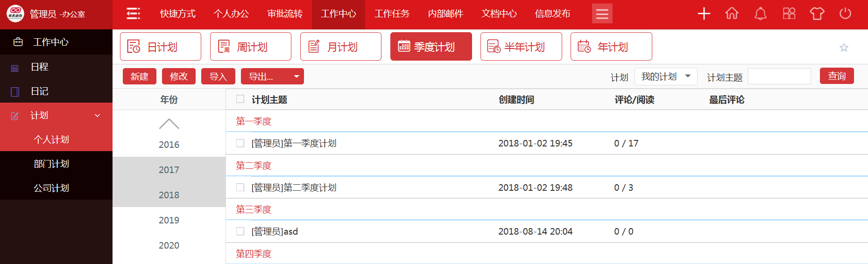Viewport: 868px width, 264px height.
Task: Click the edit icon beside 计划
Action: pyautogui.click(x=15, y=116)
